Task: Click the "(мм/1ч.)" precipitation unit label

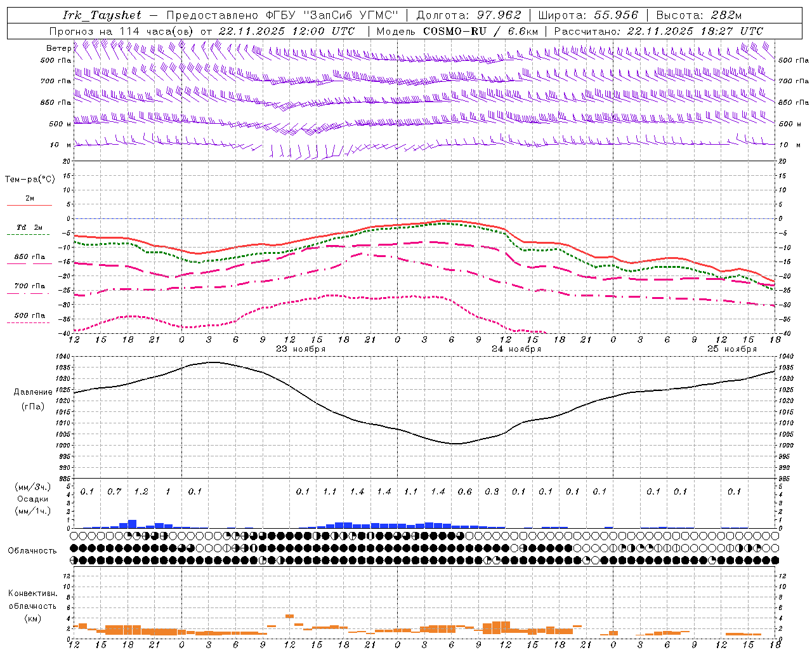Action: coord(33,511)
